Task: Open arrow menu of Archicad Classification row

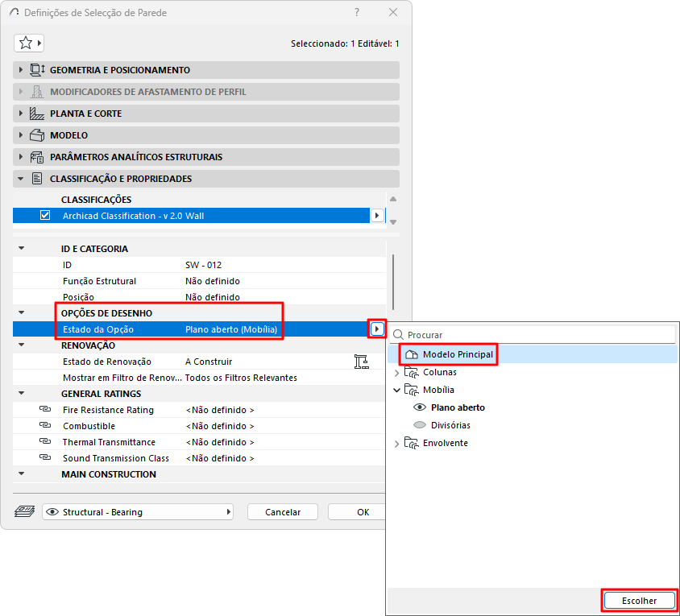Action: point(377,216)
